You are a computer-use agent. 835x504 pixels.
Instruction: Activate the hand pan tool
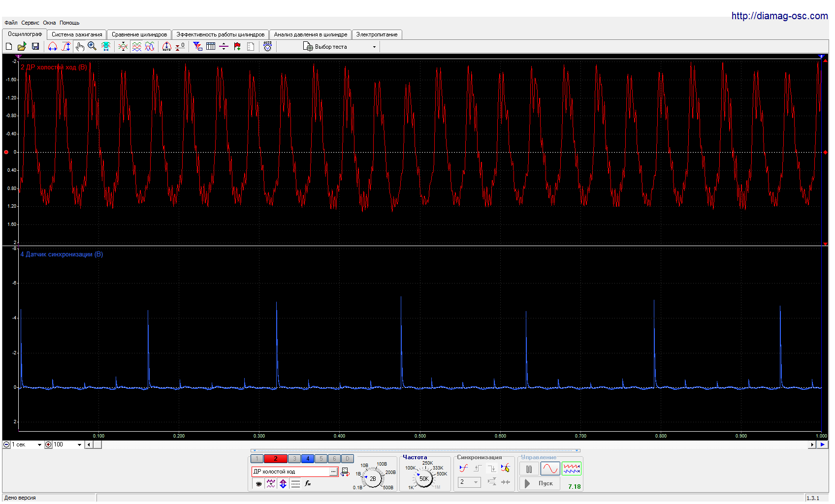coord(79,46)
